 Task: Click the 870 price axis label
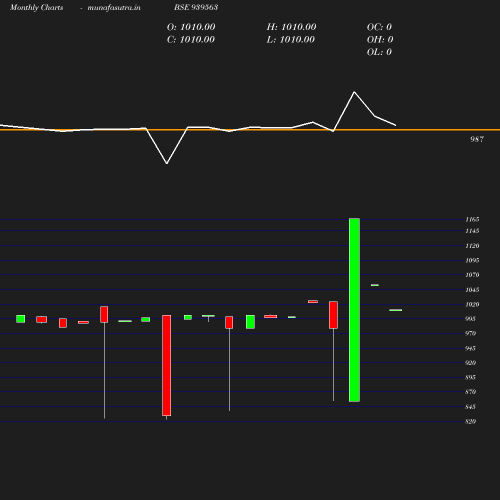(x=470, y=392)
